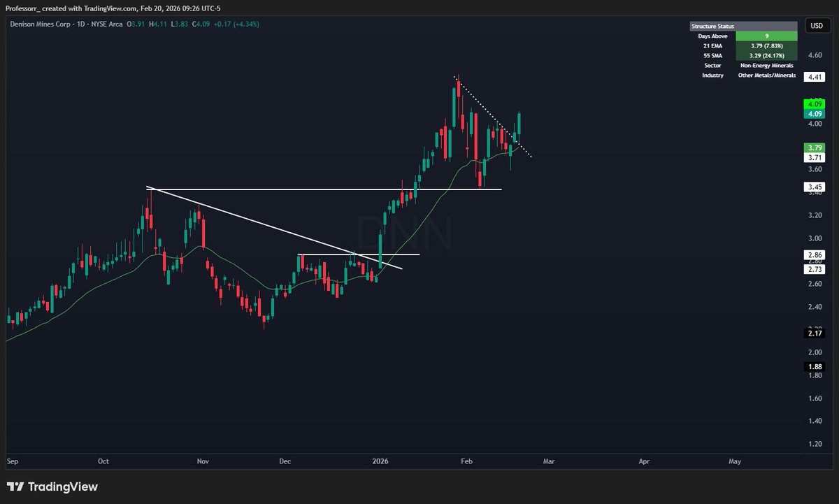Screen dimensions: 839x504
Task: Click the Sep label on time axis
Action: tap(12, 461)
